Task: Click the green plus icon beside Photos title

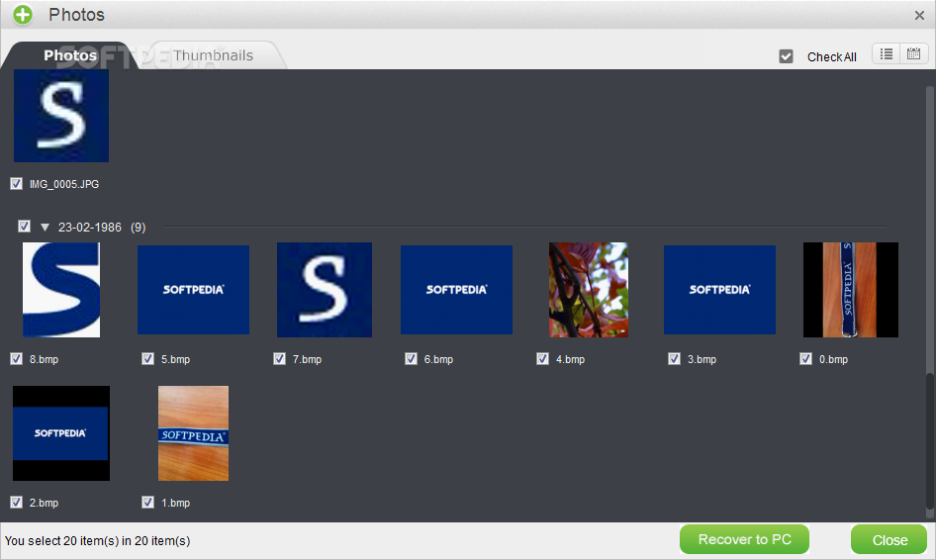Action: [23, 14]
